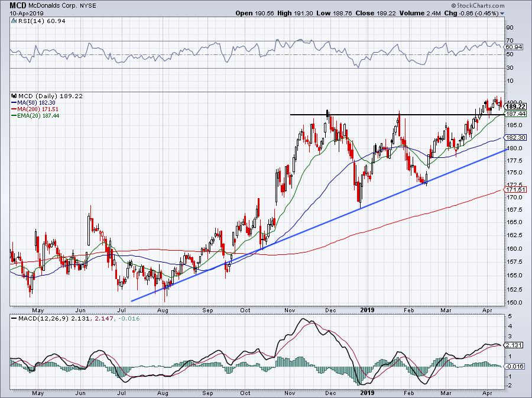This screenshot has width=532, height=398.
Task: Click the Chg -0.86 (-0.45%) value
Action: click(471, 13)
